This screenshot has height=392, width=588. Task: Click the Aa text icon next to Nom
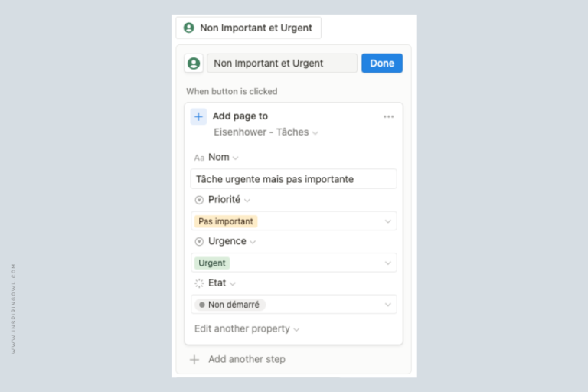pos(199,158)
